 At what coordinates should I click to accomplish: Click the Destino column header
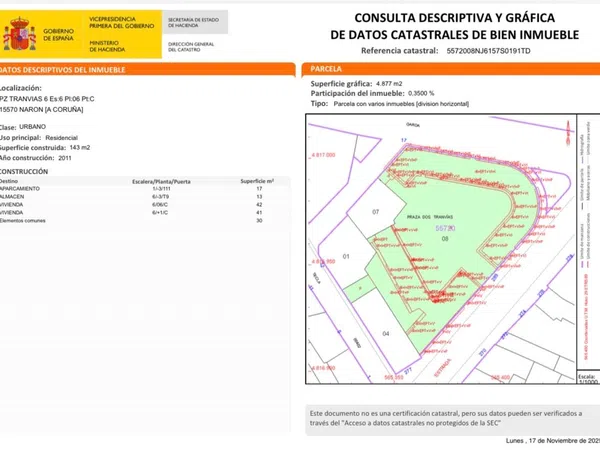coord(9,181)
